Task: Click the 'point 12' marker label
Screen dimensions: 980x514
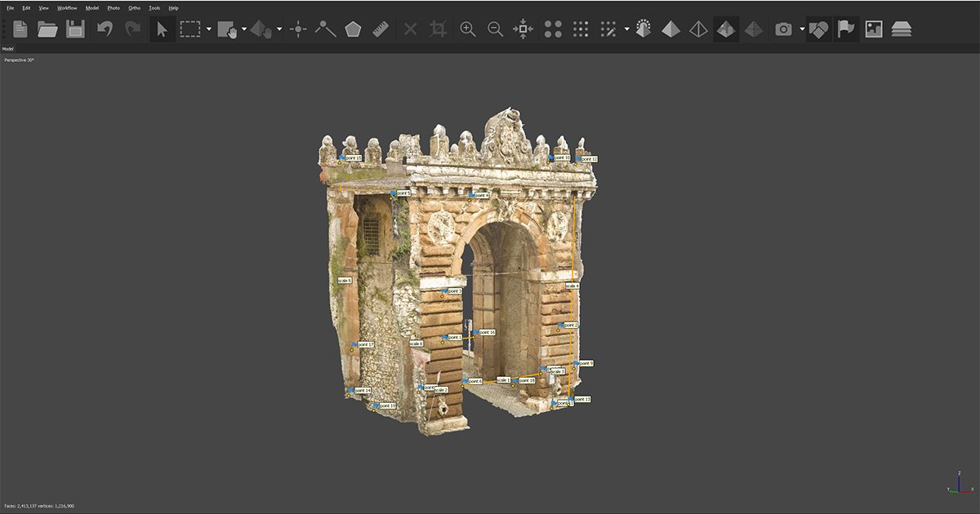Action: point(589,159)
